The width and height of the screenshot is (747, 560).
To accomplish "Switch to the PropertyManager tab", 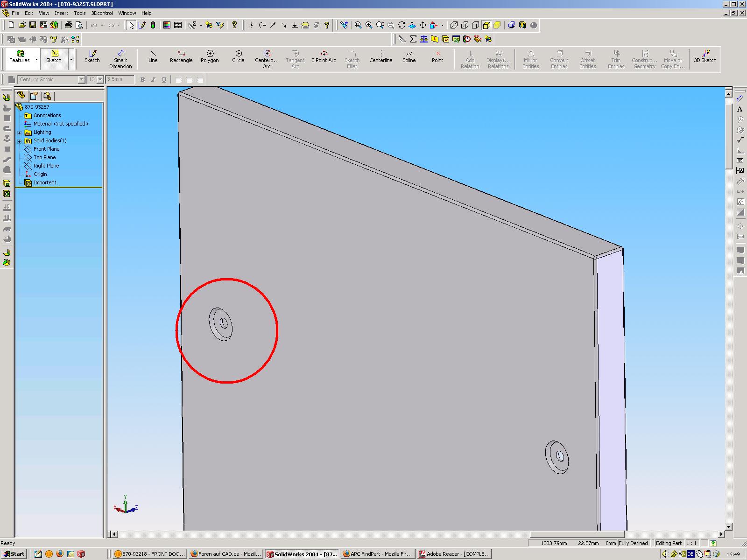I will click(x=34, y=96).
